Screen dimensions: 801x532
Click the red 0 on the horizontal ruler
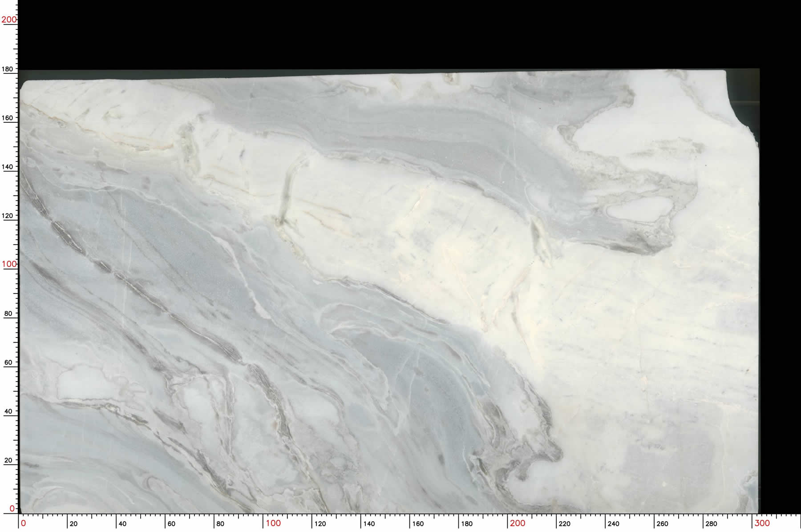[24, 523]
